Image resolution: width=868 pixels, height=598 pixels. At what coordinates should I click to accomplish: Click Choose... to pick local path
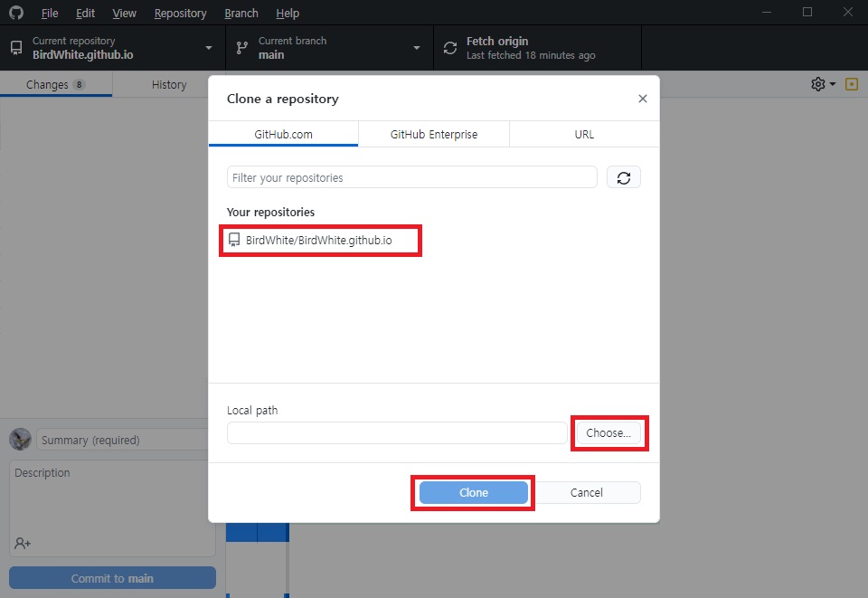pyautogui.click(x=609, y=433)
